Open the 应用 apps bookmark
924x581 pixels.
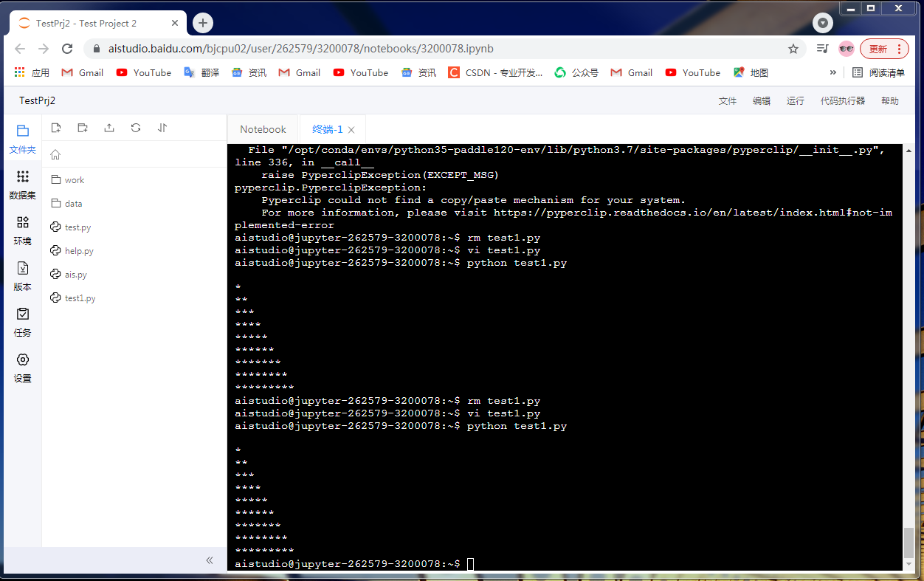click(32, 72)
